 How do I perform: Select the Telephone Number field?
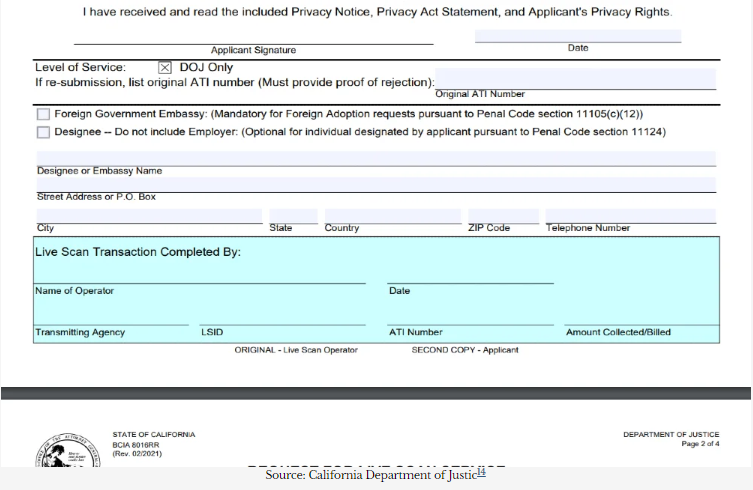(x=630, y=216)
